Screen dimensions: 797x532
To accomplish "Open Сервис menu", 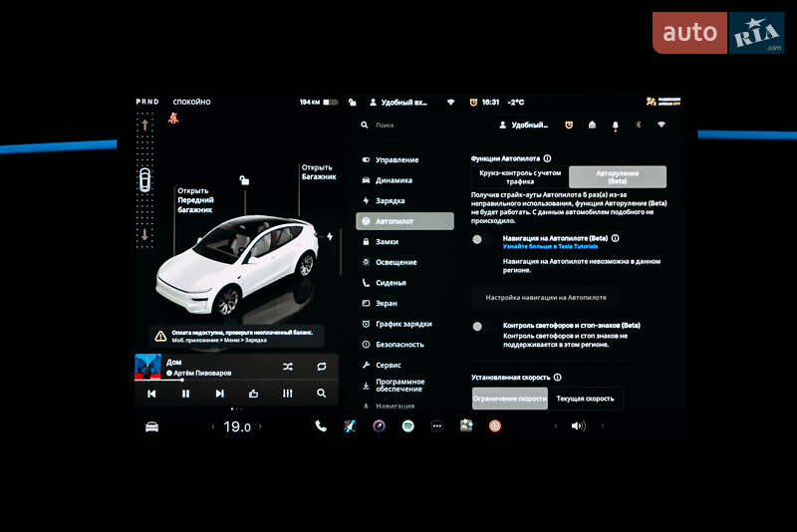I will coord(404,365).
